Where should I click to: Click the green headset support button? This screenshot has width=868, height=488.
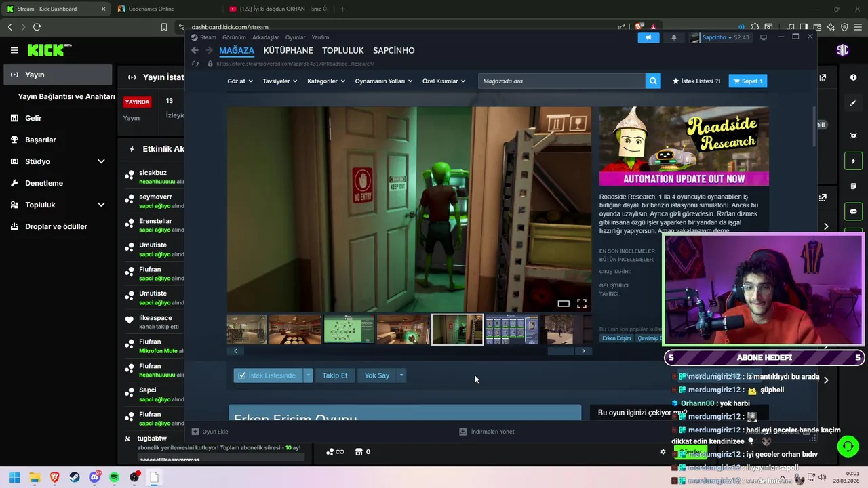pyautogui.click(x=848, y=446)
